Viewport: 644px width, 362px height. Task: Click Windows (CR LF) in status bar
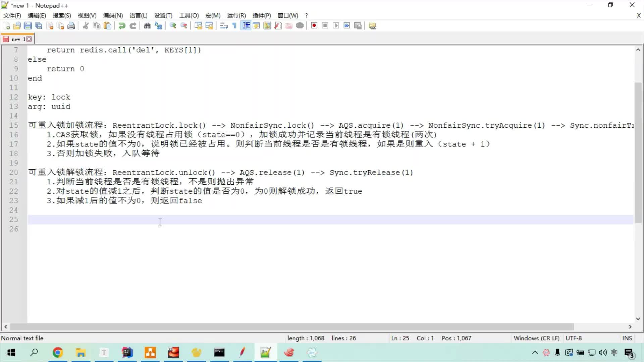(536, 338)
